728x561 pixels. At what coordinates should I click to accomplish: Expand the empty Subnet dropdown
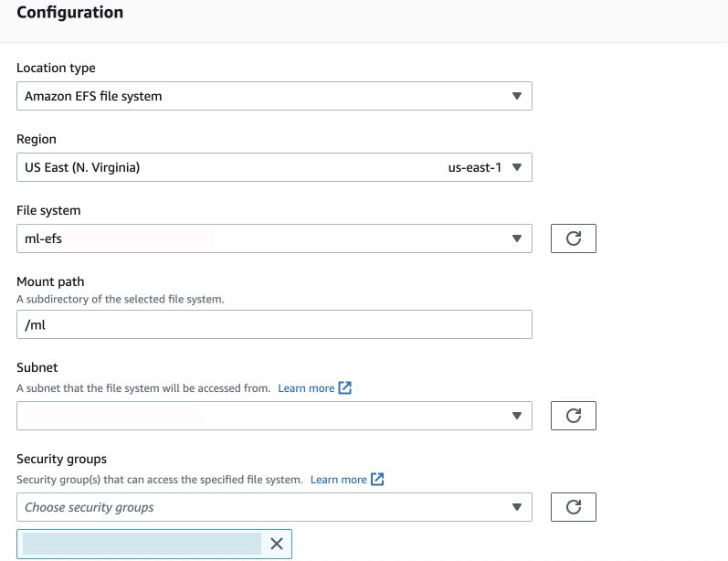pyautogui.click(x=274, y=416)
